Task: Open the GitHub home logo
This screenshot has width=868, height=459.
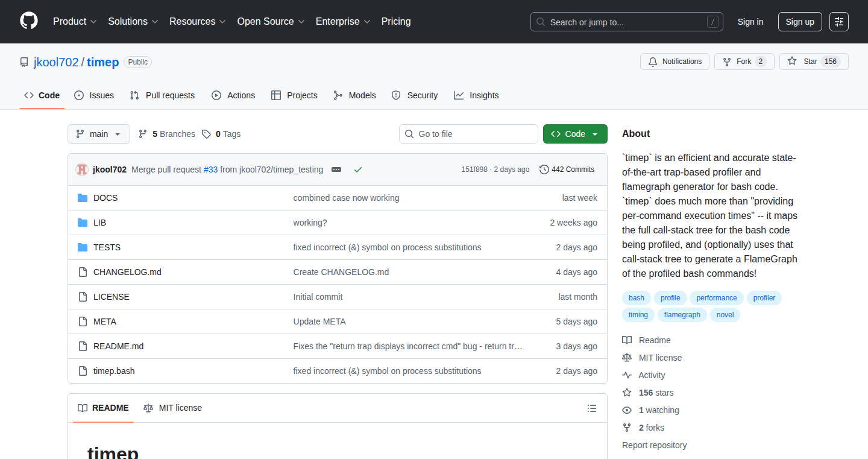Action: click(29, 21)
